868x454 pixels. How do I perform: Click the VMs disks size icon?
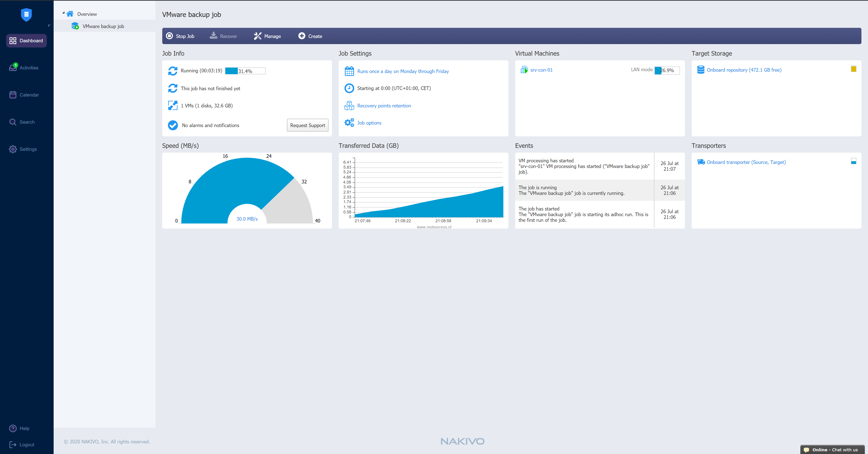(x=173, y=105)
